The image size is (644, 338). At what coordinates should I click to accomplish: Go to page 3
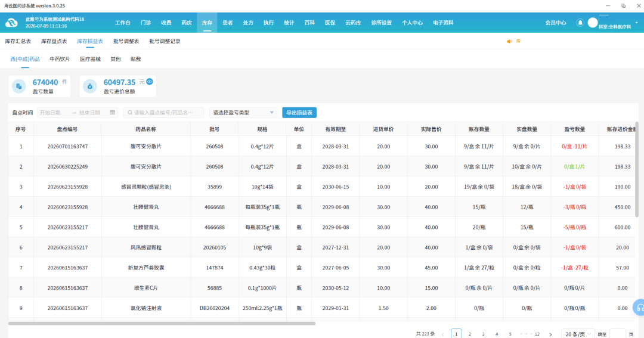[x=484, y=334]
